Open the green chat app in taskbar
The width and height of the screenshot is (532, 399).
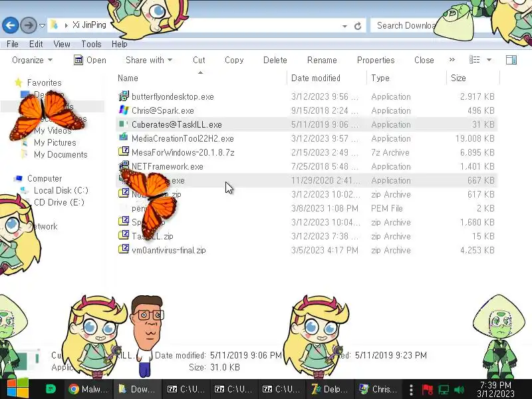51,389
